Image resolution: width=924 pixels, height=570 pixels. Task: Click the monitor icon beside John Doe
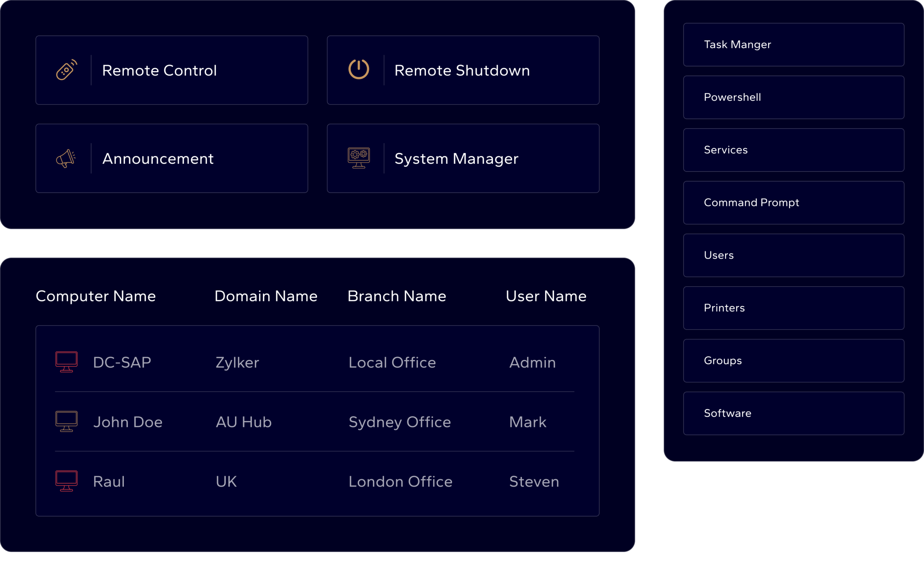click(x=66, y=421)
